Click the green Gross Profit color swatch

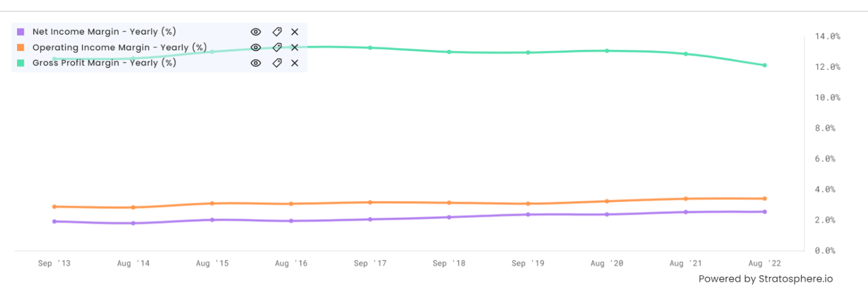[21, 63]
